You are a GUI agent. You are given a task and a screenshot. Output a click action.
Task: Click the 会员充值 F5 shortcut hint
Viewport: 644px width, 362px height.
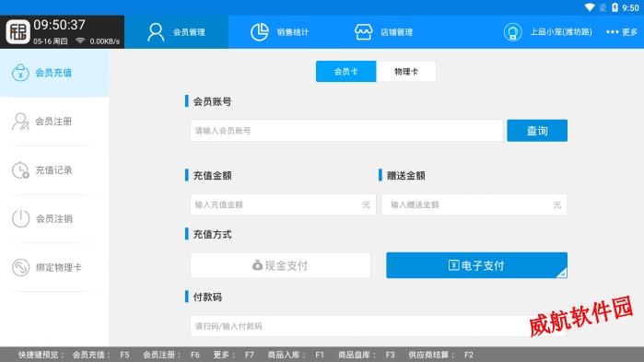(x=101, y=355)
